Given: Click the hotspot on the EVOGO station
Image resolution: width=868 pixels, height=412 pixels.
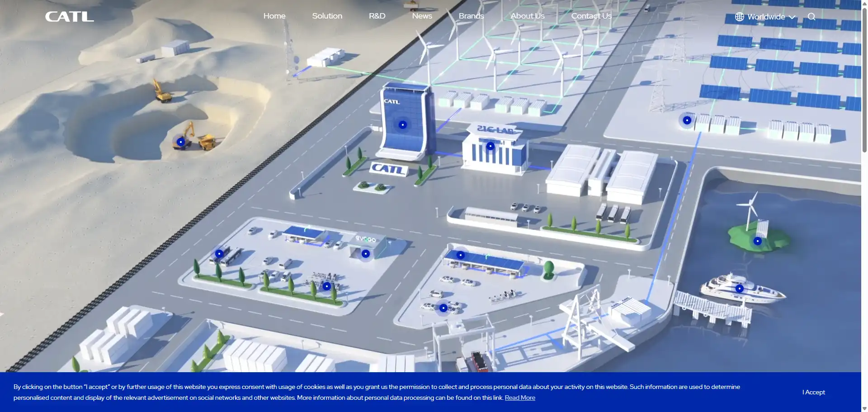Looking at the screenshot, I should 366,254.
